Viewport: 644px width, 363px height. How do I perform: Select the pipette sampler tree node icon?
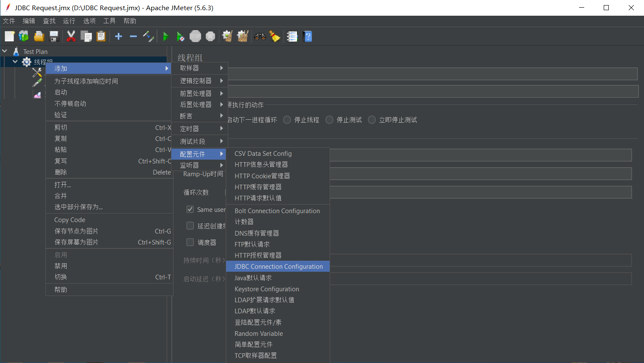(37, 83)
